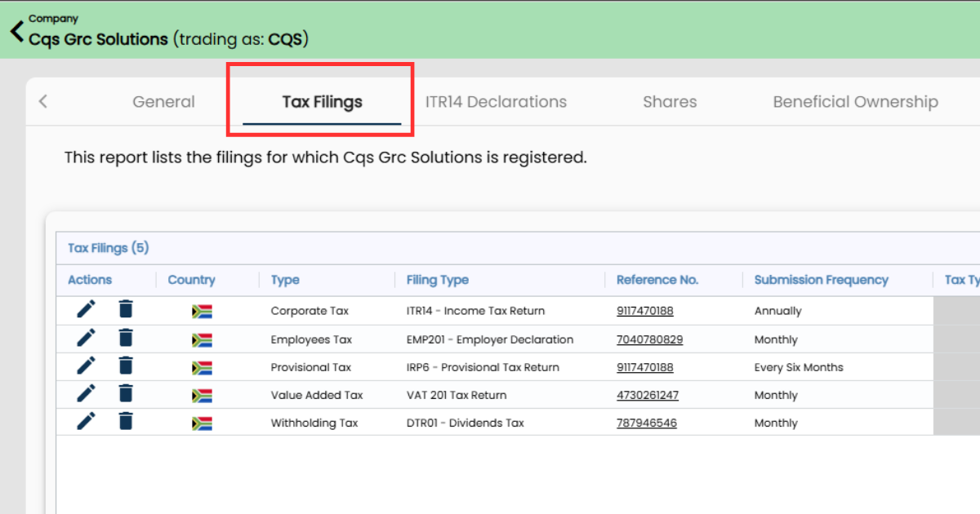The width and height of the screenshot is (980, 514).
Task: Open reference 9117470188 in the IRP6 row
Action: (645, 367)
